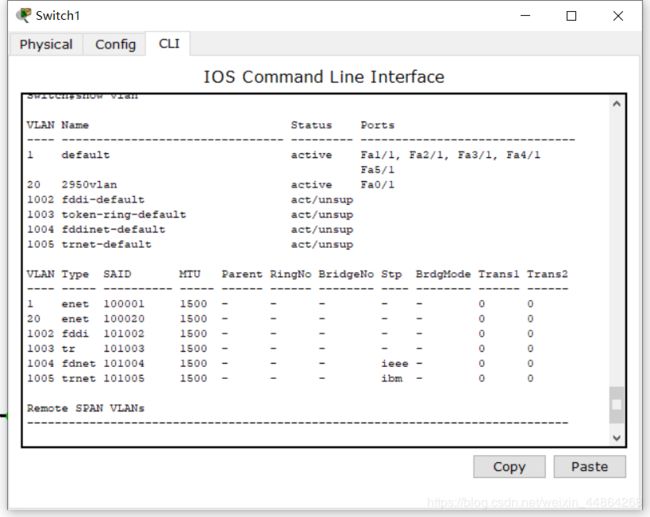Click the 'BridgeNo' column header
650x517 pixels.
click(346, 274)
